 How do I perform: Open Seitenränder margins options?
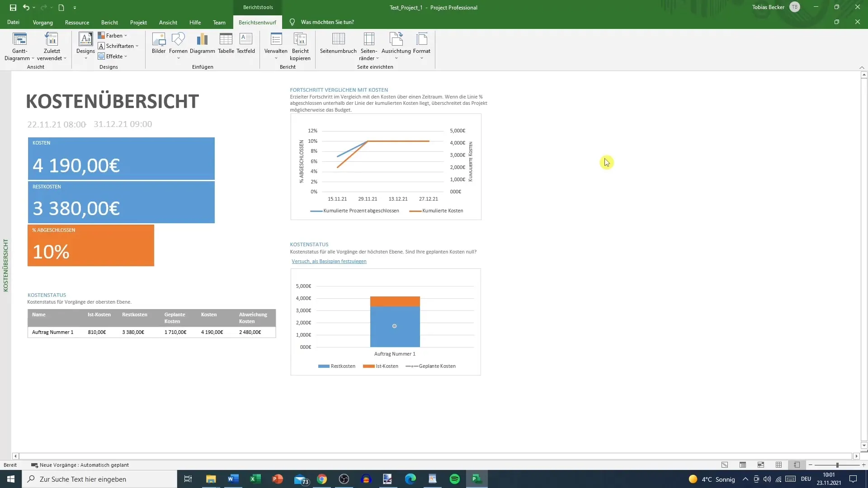pos(368,47)
